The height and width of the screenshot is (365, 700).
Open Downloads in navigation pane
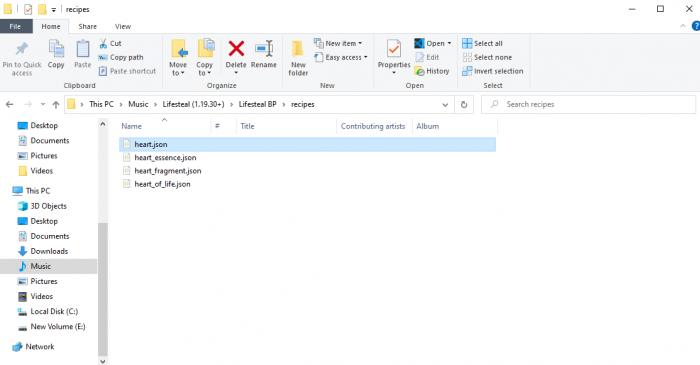[43, 251]
